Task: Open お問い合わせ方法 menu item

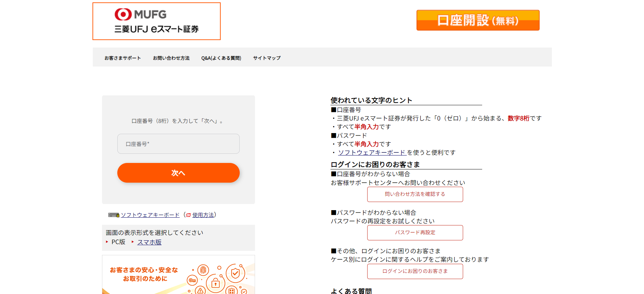Action: [x=171, y=58]
